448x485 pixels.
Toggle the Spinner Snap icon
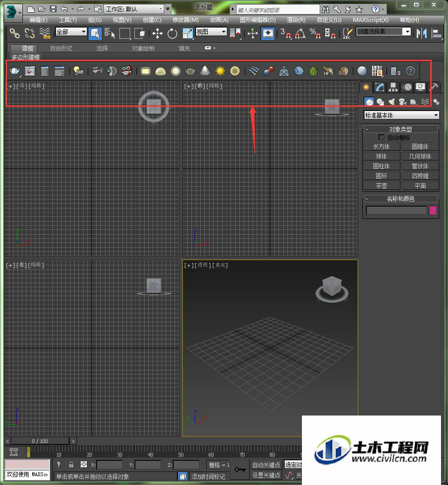330,33
